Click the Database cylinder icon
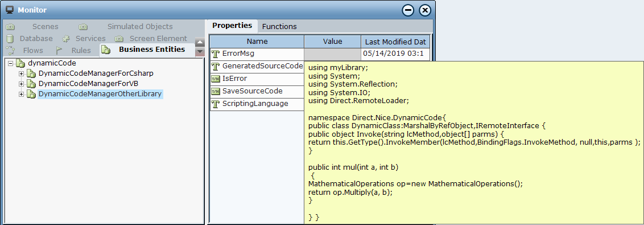Viewport: 644px width, 225px height. [10, 39]
